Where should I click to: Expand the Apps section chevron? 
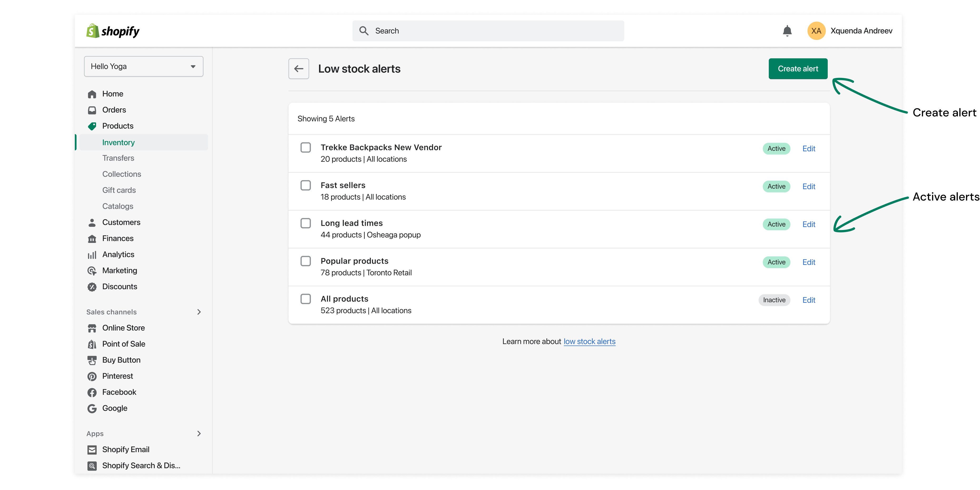point(199,434)
